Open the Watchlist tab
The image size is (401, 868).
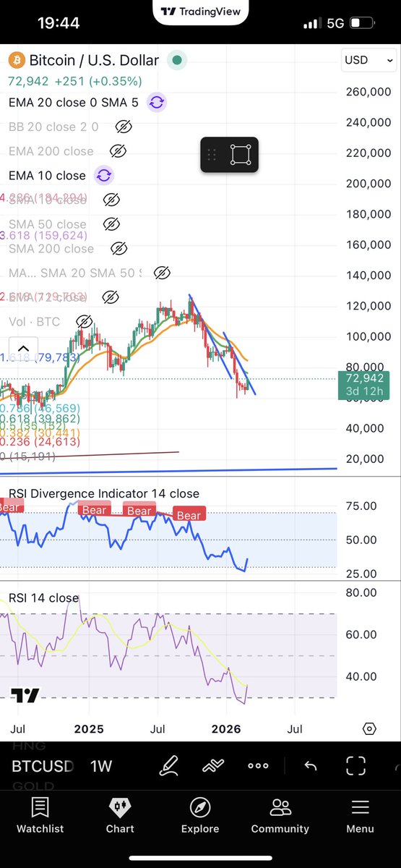click(40, 816)
